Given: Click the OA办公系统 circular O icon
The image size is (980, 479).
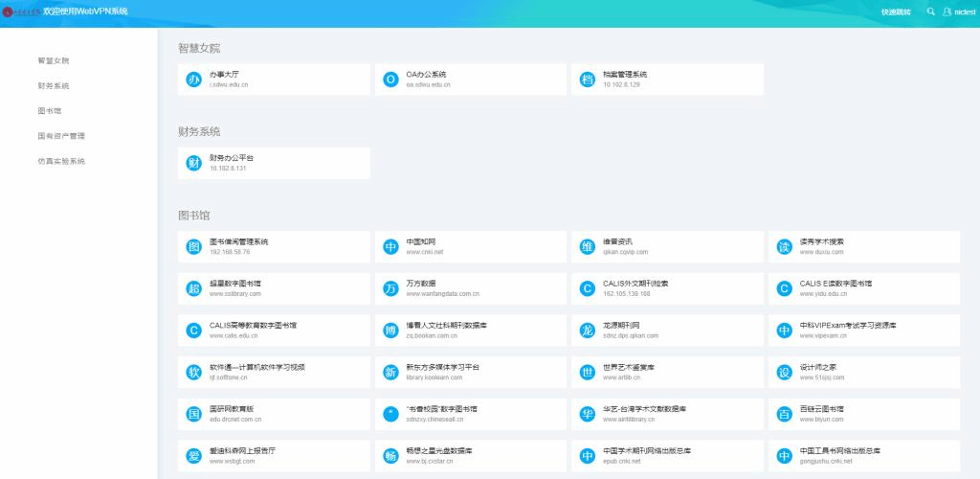Looking at the screenshot, I should click(390, 80).
